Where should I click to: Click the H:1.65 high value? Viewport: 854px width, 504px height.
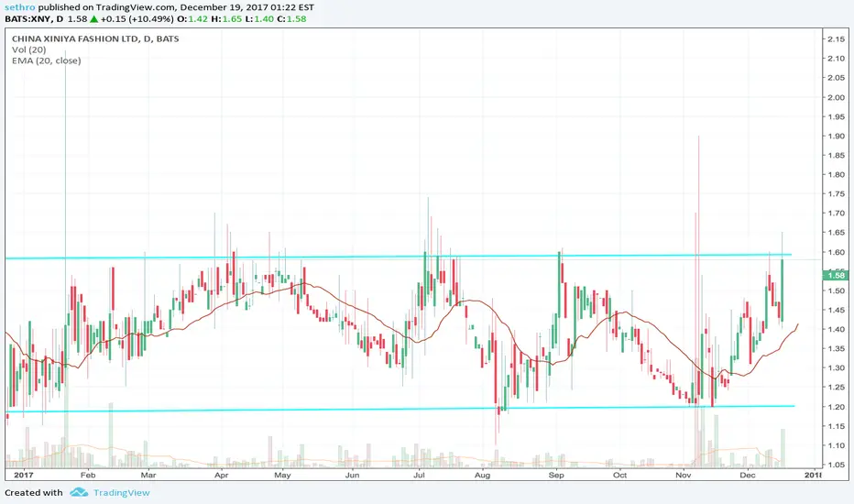226,19
